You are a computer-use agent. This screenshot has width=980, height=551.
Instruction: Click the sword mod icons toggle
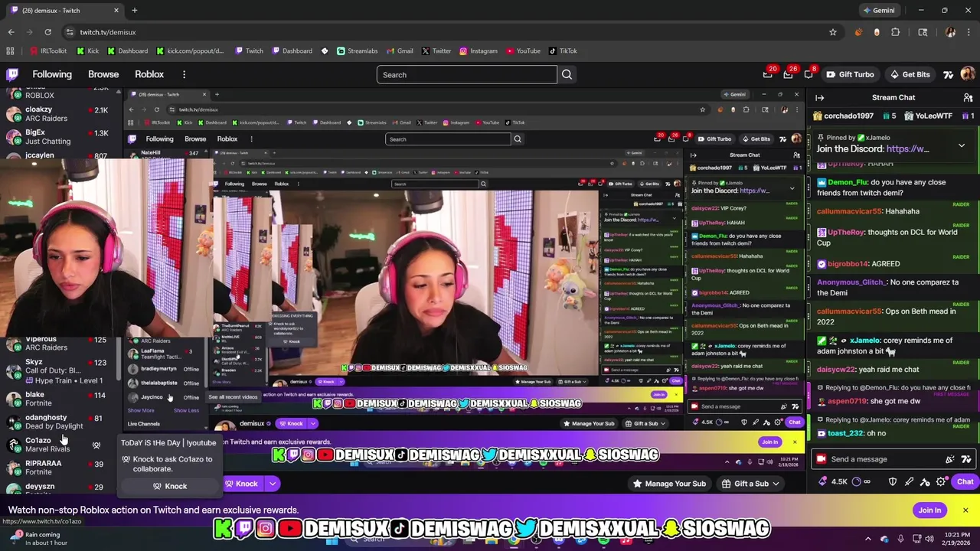(909, 482)
